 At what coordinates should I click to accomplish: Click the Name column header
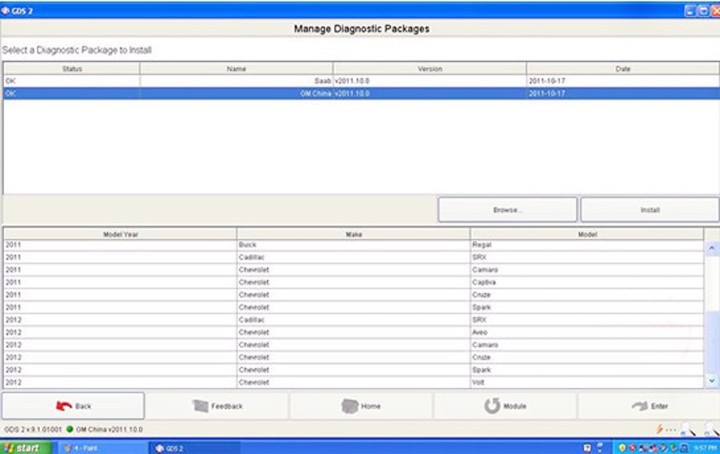click(236, 69)
